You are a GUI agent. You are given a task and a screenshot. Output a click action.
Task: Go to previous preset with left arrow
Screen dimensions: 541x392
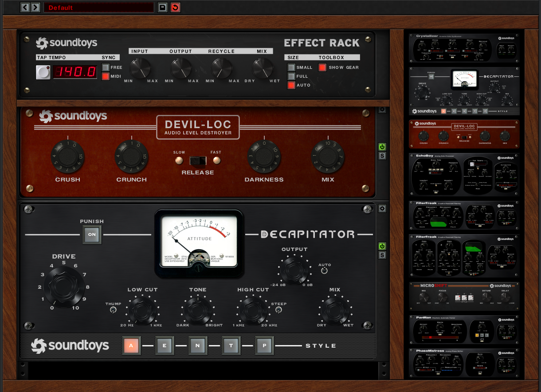[x=25, y=8]
